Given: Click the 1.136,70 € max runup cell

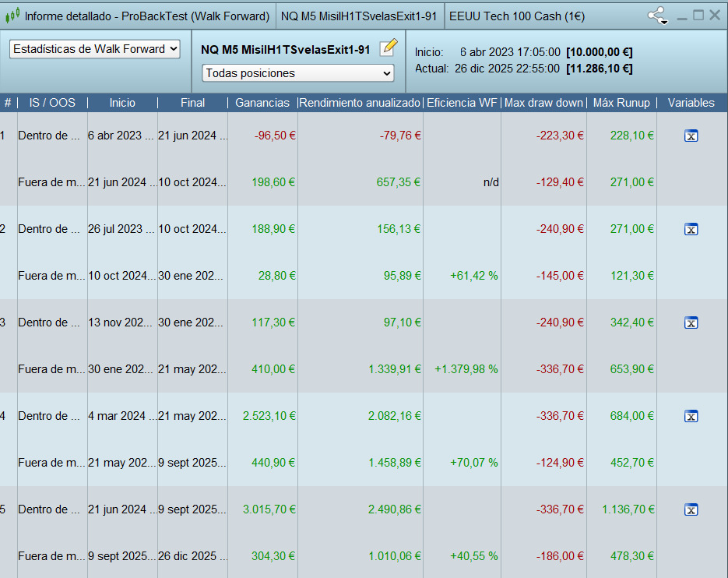Looking at the screenshot, I should pyautogui.click(x=628, y=509).
